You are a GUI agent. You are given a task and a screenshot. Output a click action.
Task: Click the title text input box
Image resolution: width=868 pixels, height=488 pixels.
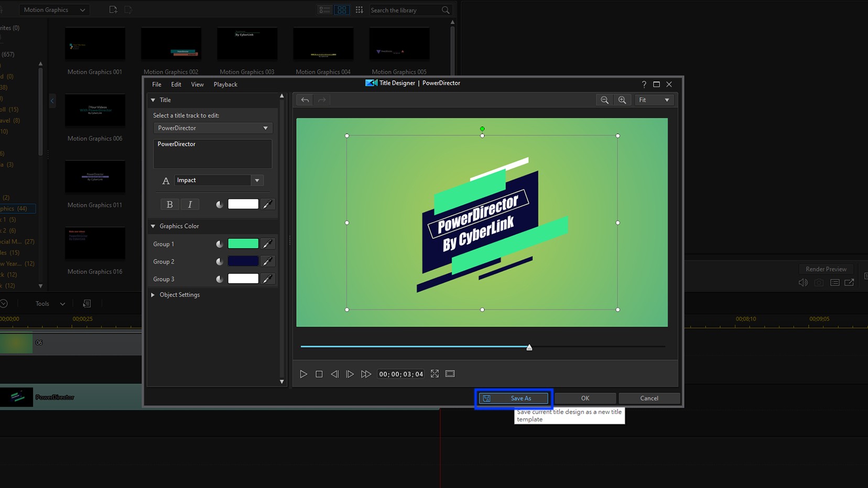[x=212, y=154]
